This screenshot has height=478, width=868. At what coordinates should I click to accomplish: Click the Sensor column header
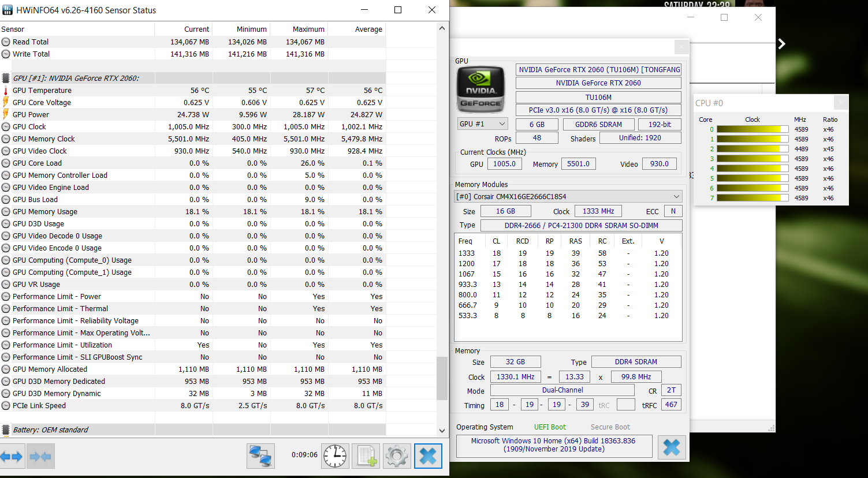tap(77, 29)
